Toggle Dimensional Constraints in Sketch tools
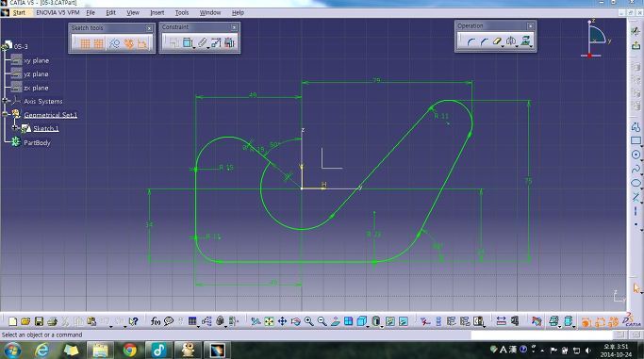This screenshot has height=359, width=644. point(142,43)
